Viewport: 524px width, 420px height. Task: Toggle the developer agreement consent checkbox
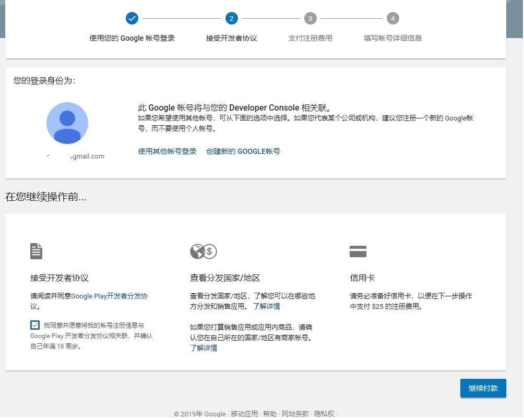(35, 325)
